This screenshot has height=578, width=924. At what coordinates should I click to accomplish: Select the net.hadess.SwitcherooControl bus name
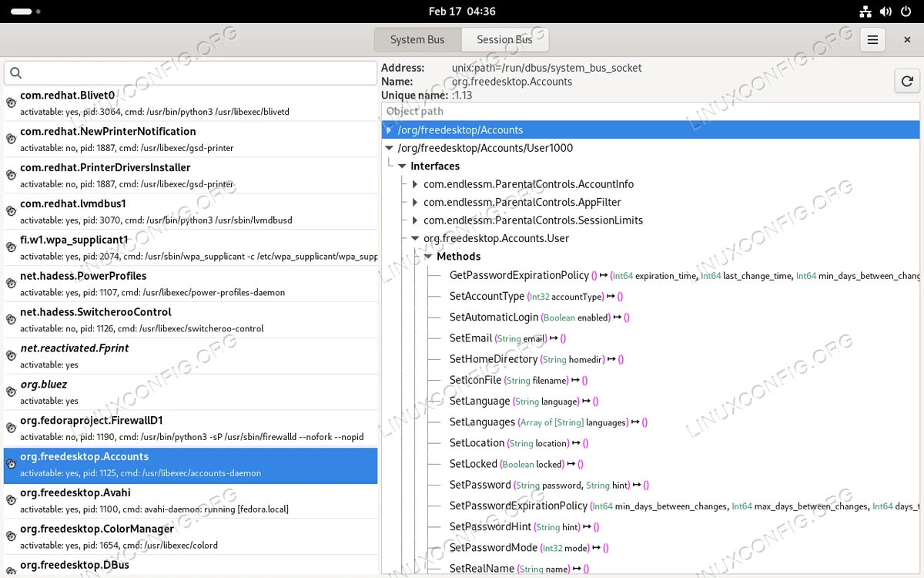190,320
